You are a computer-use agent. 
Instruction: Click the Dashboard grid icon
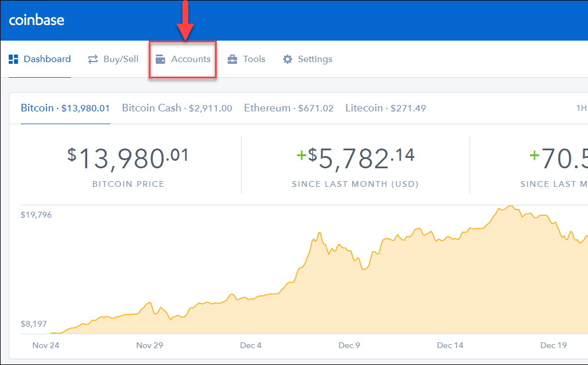tap(13, 59)
